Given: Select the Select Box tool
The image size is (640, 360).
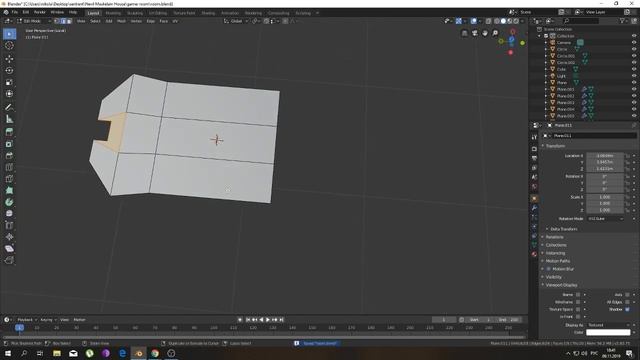Looking at the screenshot, I should point(9,34).
